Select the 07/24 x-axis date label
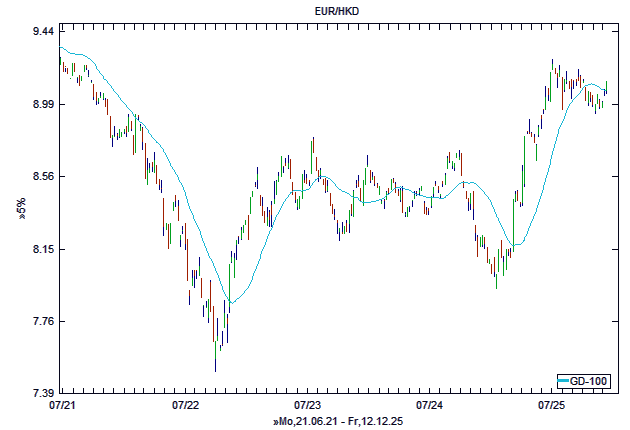The width and height of the screenshot is (630, 430). [430, 406]
